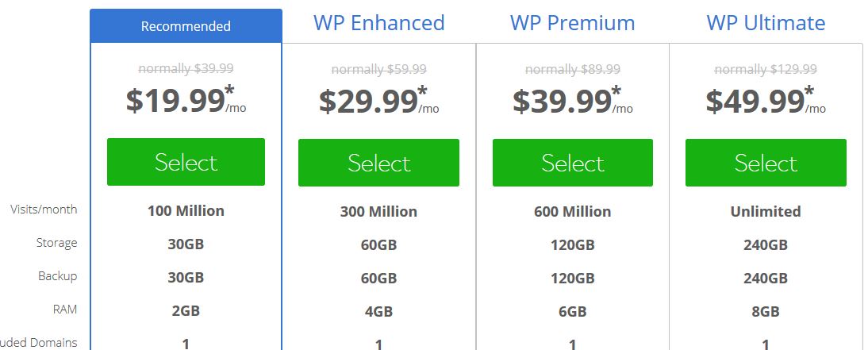Click the $29.99 per month price
868x350 pixels.
pos(378,101)
